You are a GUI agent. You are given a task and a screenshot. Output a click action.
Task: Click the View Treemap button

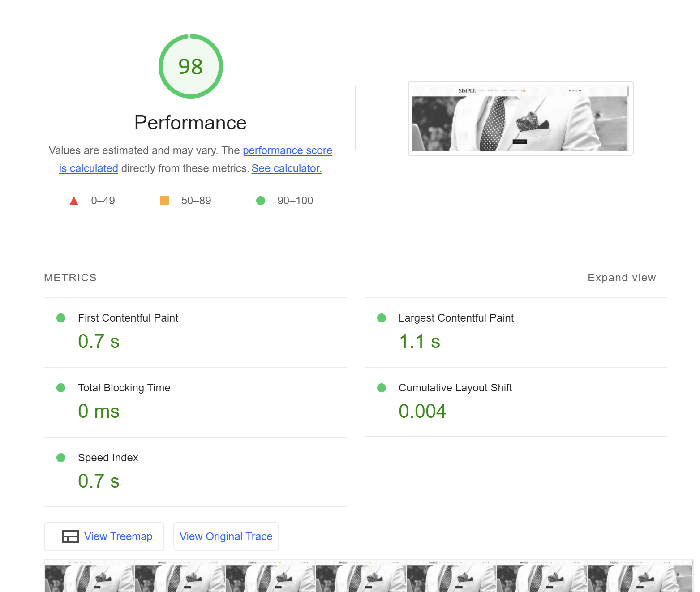pos(104,536)
